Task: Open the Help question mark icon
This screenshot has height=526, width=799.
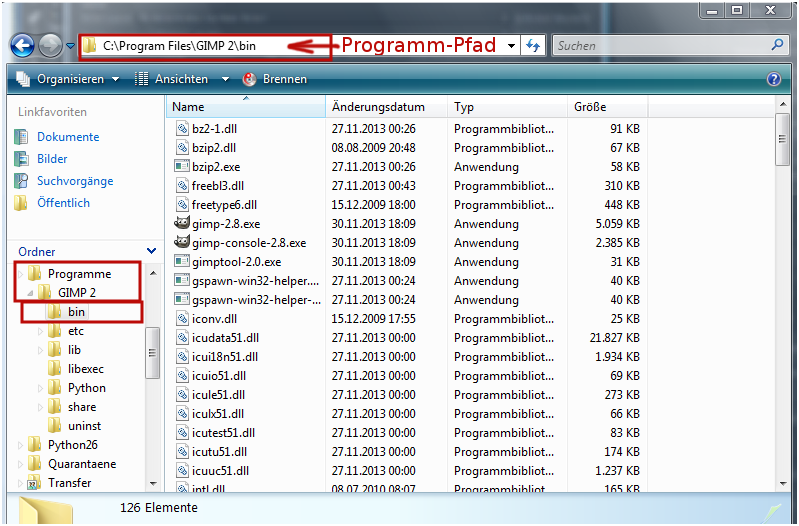Action: click(774, 79)
